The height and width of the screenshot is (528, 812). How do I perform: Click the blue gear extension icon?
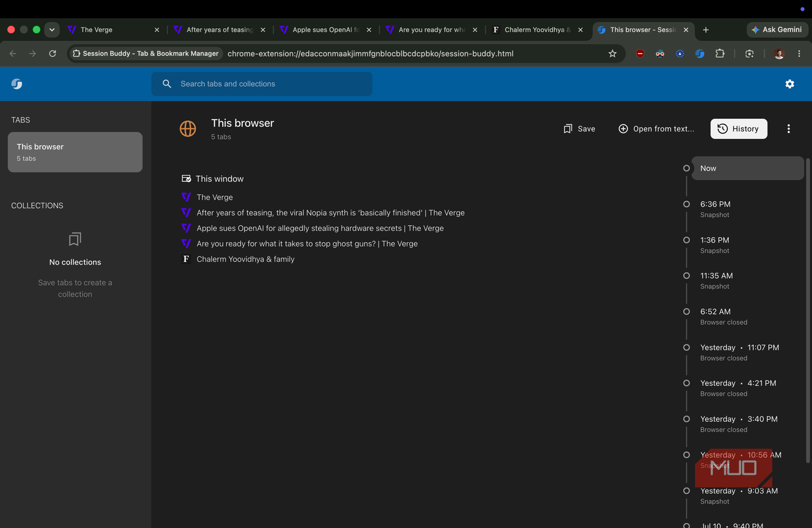tap(680, 54)
